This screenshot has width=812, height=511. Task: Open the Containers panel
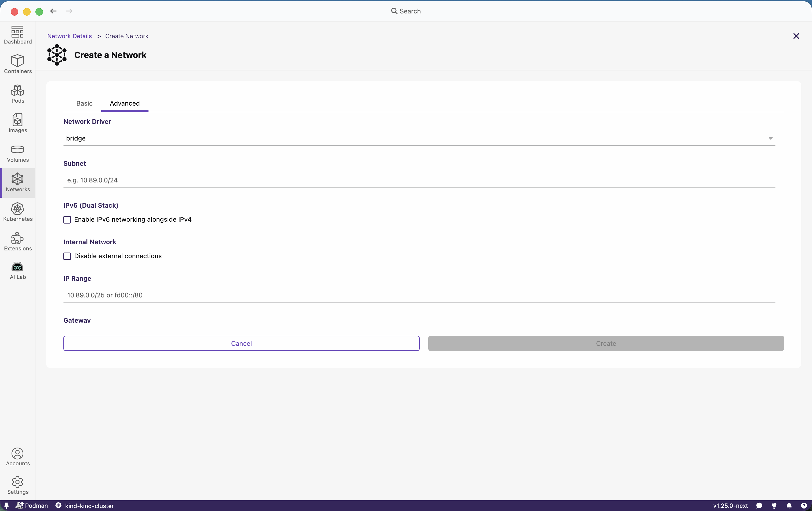(17, 64)
